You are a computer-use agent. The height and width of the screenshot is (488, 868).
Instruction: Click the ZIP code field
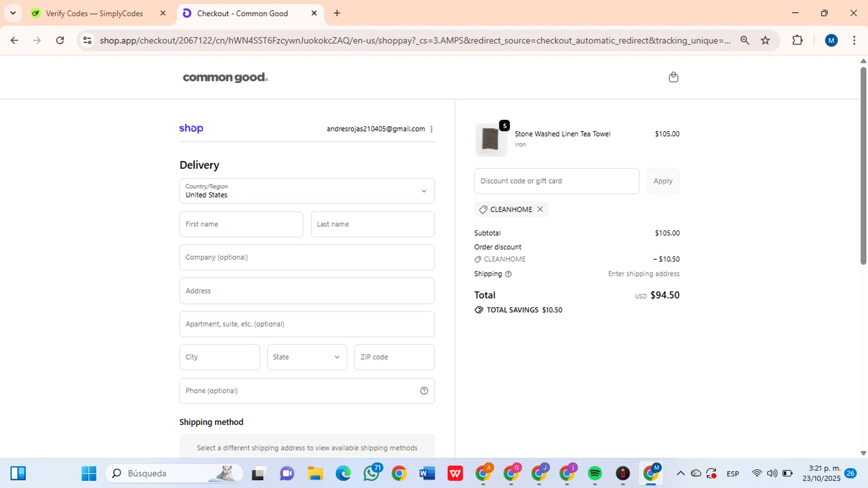[x=394, y=357]
